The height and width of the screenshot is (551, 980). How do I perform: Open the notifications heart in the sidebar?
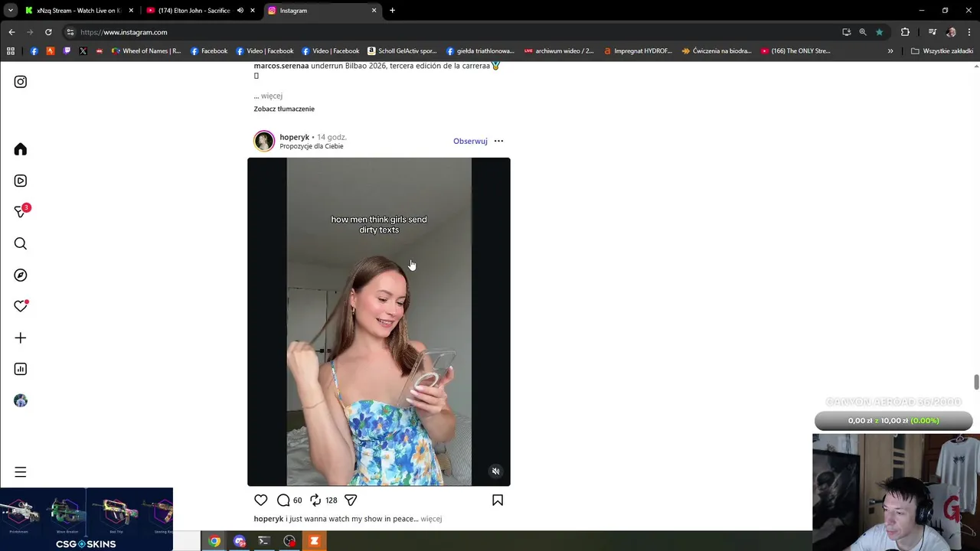pyautogui.click(x=21, y=306)
